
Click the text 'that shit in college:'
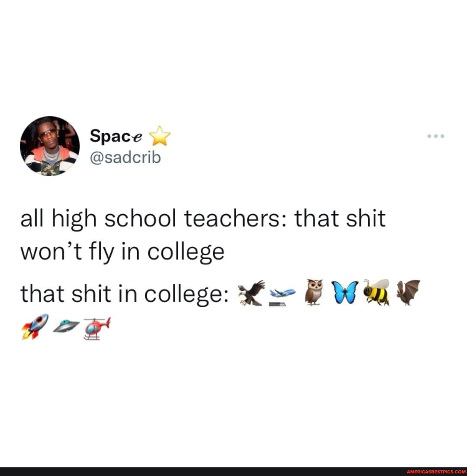pyautogui.click(x=125, y=294)
